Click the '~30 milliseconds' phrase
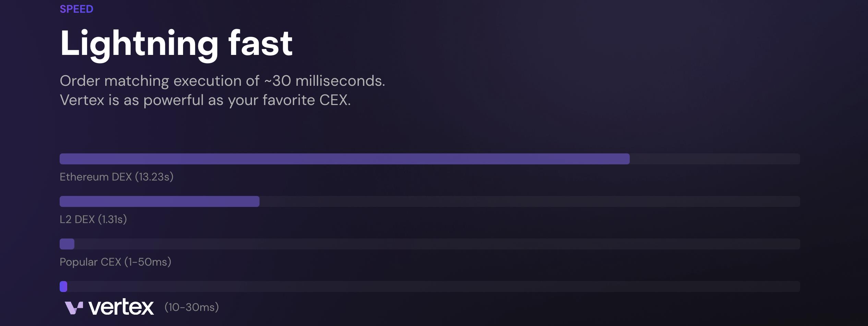The image size is (868, 326). click(325, 81)
